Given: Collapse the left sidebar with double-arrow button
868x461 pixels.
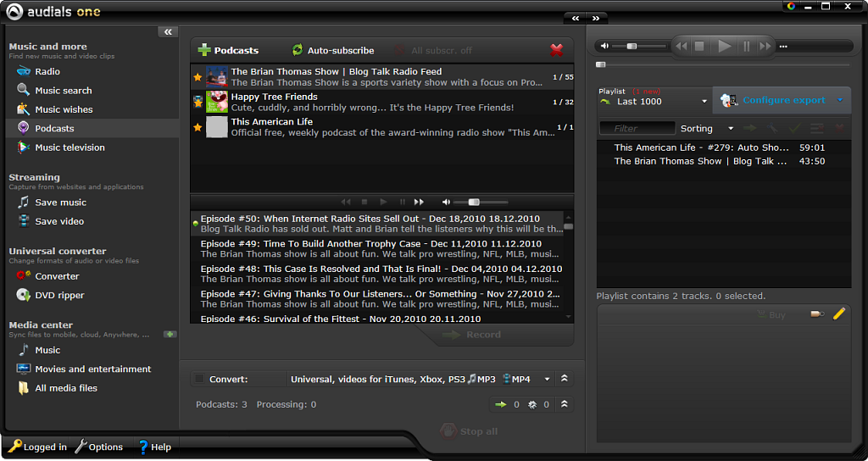Looking at the screenshot, I should coord(168,32).
